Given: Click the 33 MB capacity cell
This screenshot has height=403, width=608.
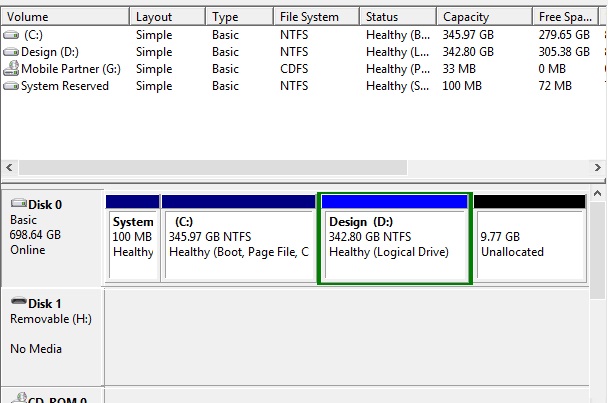Looking at the screenshot, I should pyautogui.click(x=459, y=69).
